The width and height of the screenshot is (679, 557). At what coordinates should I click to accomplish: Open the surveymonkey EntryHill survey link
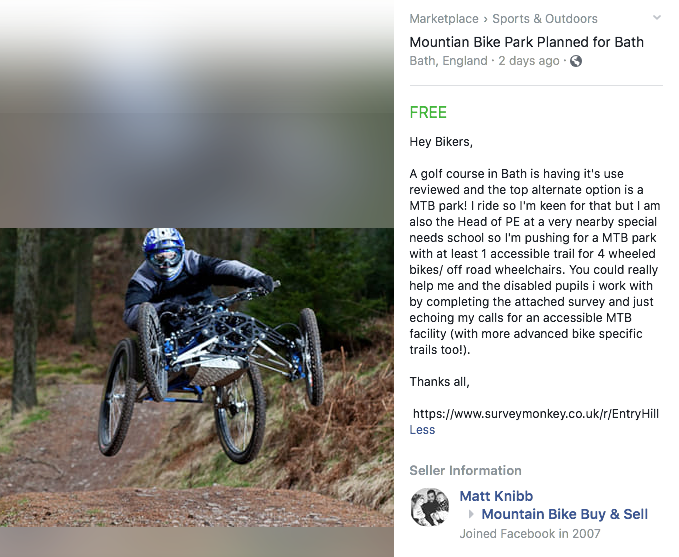tap(536, 414)
